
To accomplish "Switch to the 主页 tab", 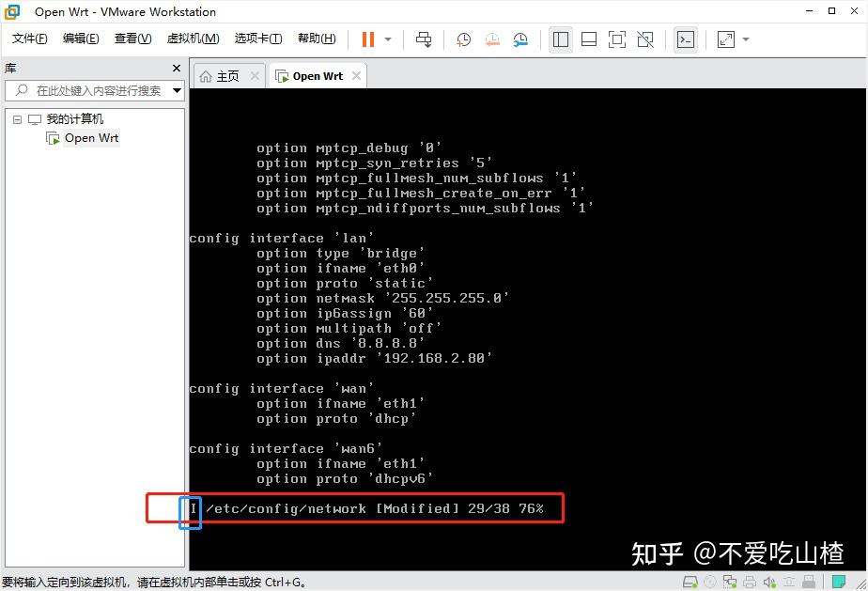I will coord(227,75).
